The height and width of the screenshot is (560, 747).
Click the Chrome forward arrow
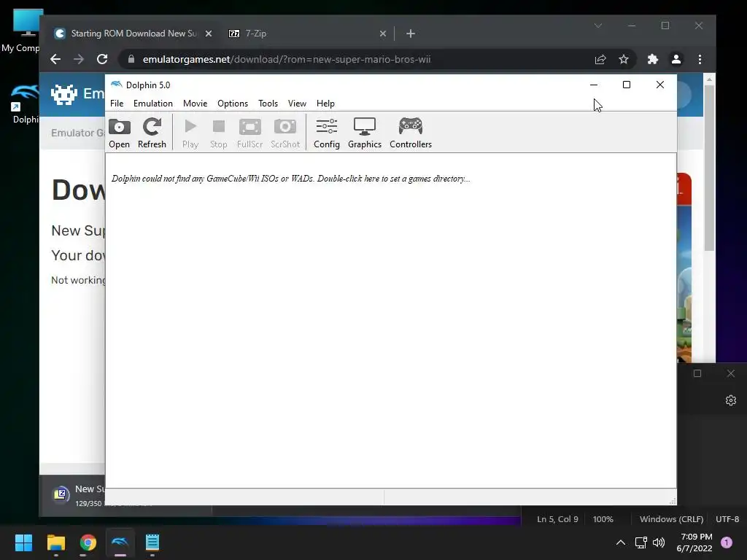pyautogui.click(x=79, y=59)
